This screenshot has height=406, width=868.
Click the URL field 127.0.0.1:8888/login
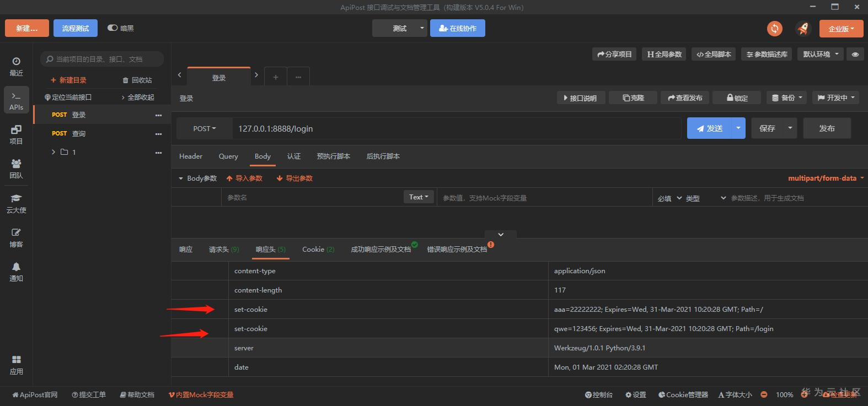click(457, 128)
